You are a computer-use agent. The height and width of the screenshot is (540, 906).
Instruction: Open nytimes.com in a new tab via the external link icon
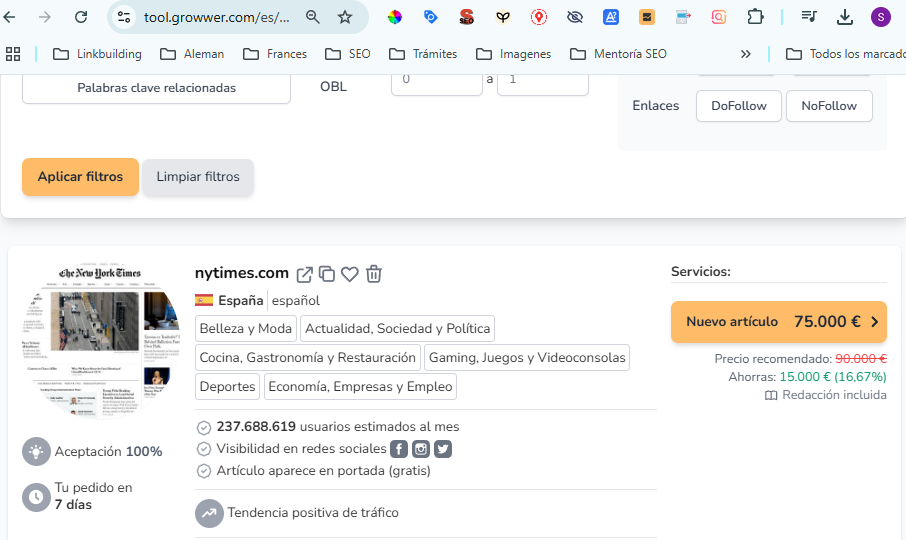click(305, 274)
